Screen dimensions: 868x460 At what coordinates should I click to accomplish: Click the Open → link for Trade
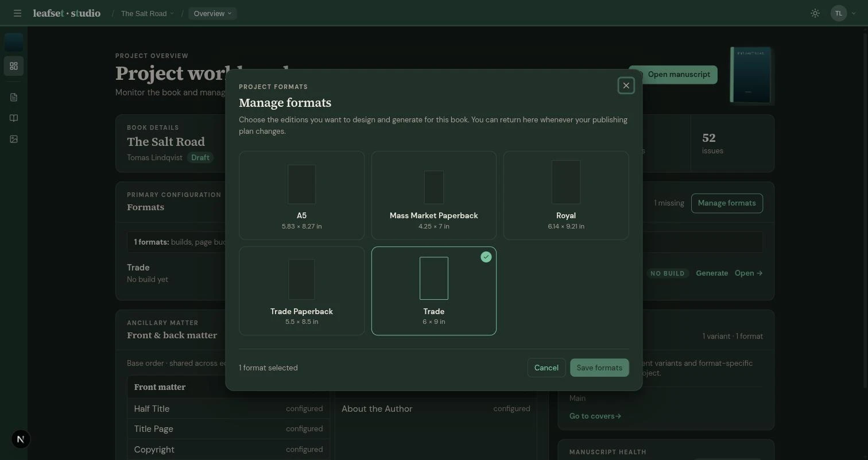[749, 273]
